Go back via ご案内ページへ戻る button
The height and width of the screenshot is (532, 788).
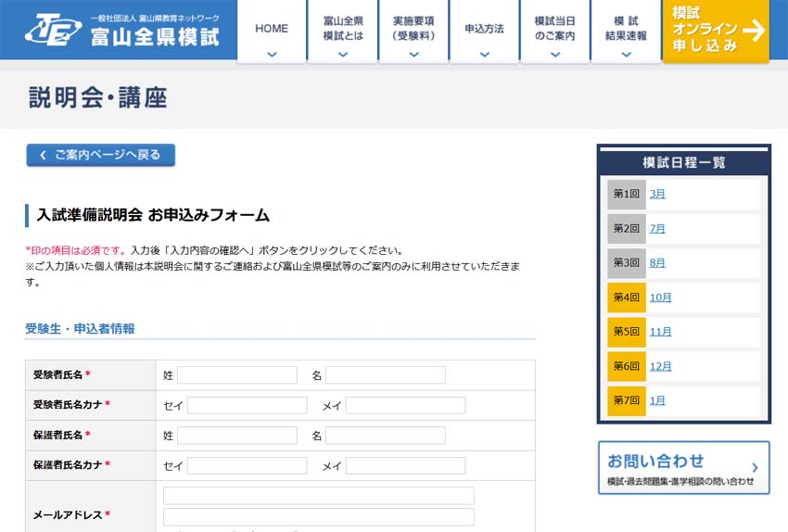point(101,155)
